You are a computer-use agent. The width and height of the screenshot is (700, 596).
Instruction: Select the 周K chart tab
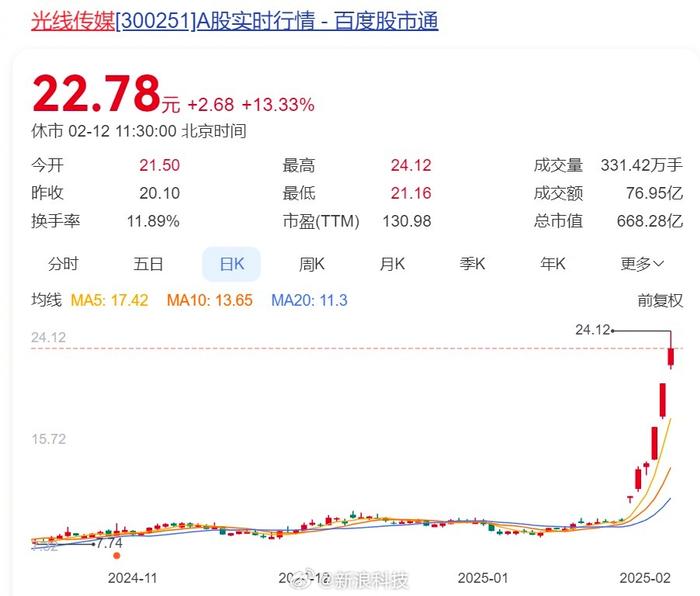[312, 264]
